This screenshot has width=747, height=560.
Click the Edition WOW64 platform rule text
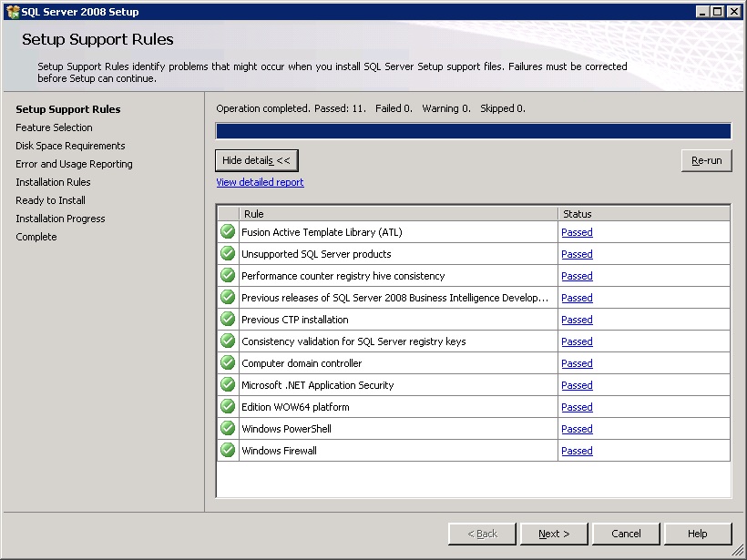click(x=295, y=408)
